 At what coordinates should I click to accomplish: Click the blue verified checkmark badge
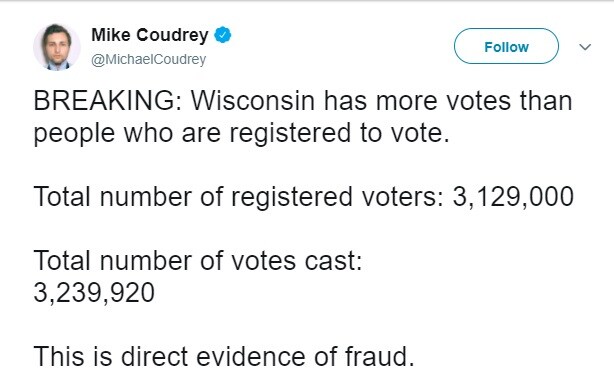(222, 35)
